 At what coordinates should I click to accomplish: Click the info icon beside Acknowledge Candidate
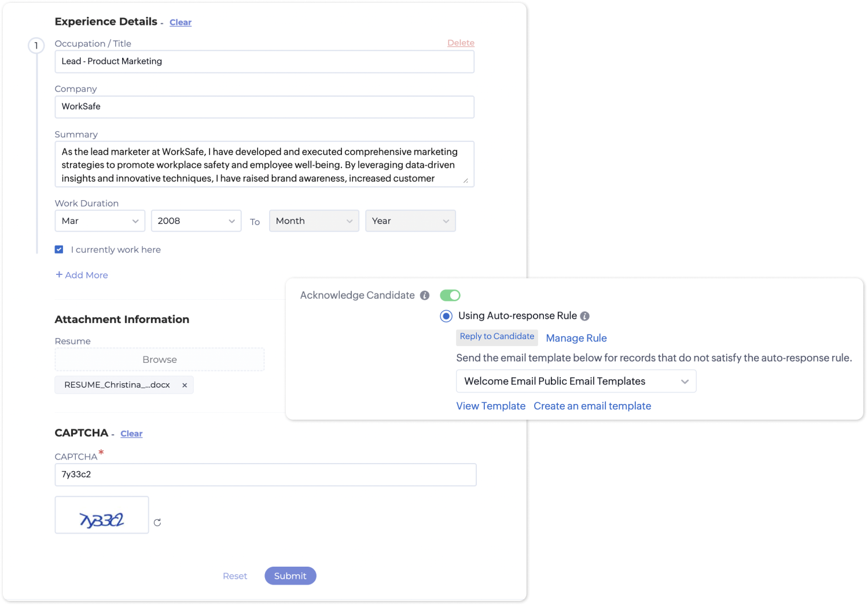(x=425, y=295)
